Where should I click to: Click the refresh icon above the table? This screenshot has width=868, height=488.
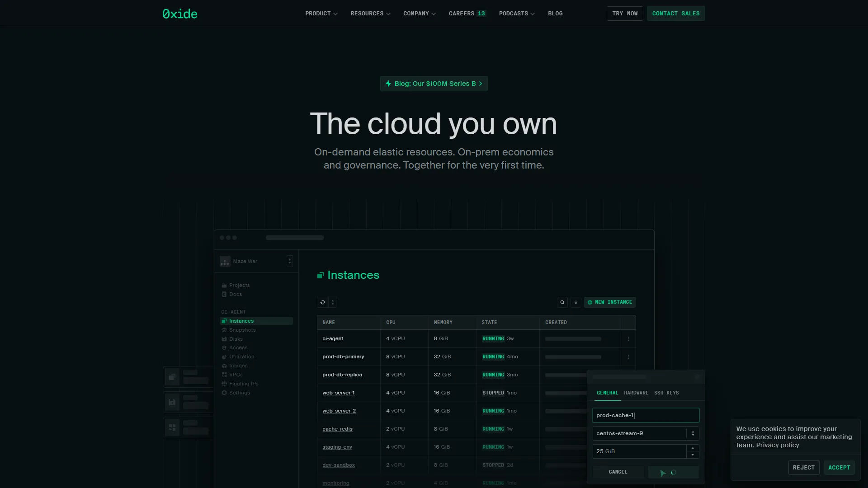pyautogui.click(x=323, y=302)
